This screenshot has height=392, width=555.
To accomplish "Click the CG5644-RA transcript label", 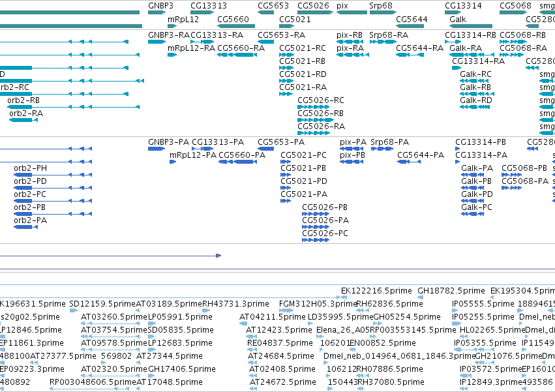I will (419, 48).
